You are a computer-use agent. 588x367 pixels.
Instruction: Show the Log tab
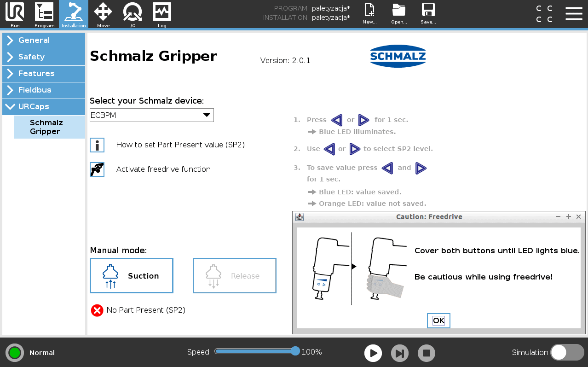(162, 15)
